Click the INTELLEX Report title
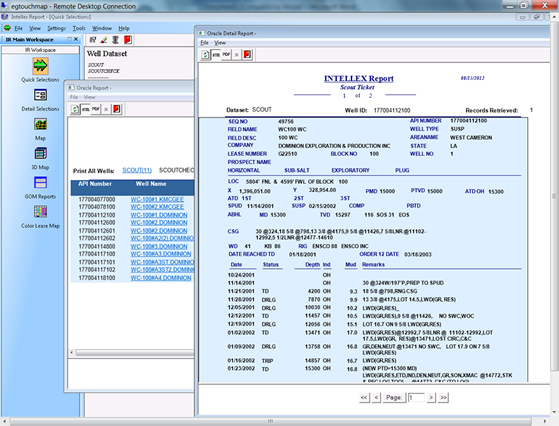 point(359,78)
